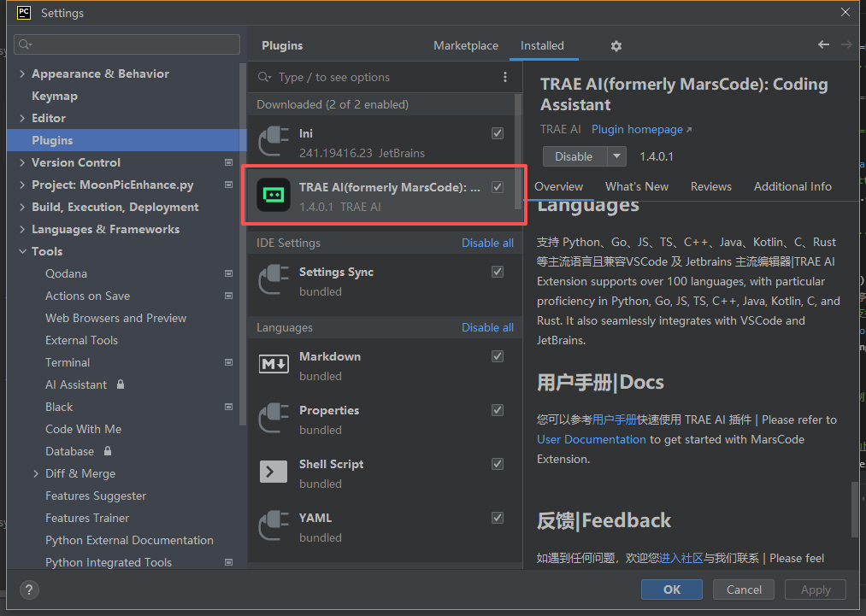Uncheck the Shell Script plugin checkbox

498,464
